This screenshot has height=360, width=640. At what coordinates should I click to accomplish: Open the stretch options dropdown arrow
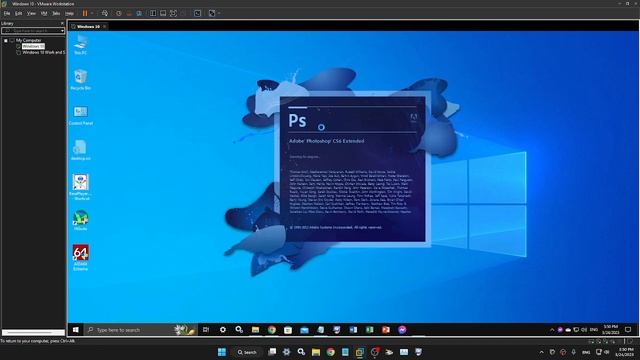[219, 13]
